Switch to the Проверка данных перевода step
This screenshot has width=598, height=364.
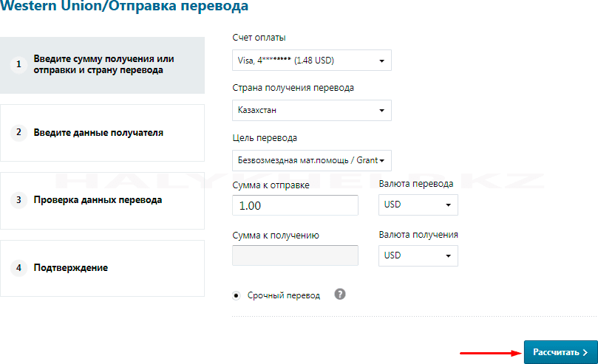pyautogui.click(x=98, y=200)
